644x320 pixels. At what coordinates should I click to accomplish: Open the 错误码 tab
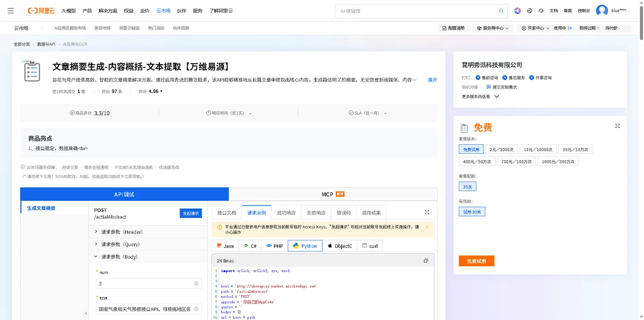coord(344,213)
